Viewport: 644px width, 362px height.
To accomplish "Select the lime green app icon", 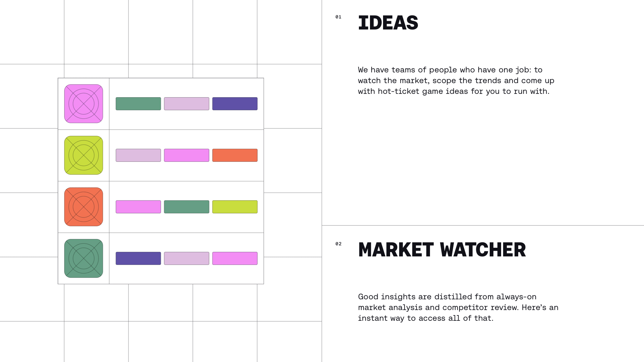I will click(x=84, y=155).
